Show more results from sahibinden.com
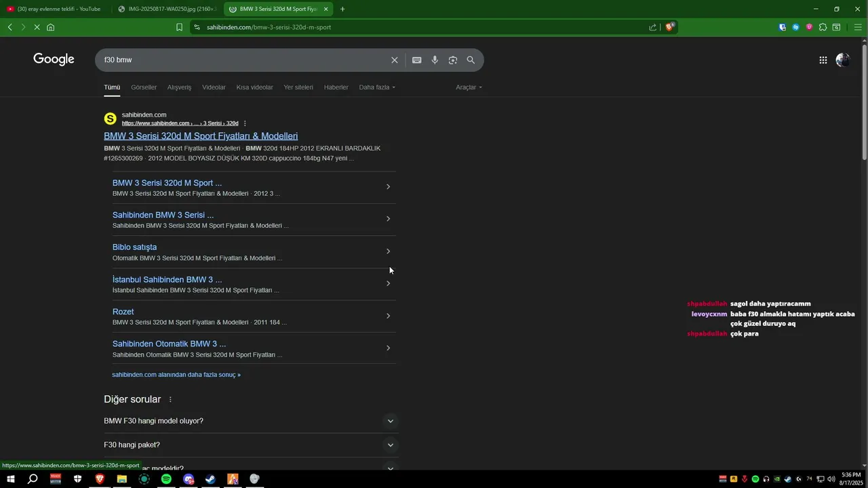The width and height of the screenshot is (868, 488). [176, 375]
